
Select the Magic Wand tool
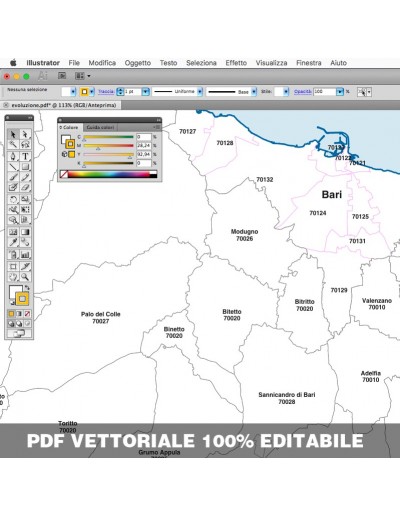pos(13,144)
